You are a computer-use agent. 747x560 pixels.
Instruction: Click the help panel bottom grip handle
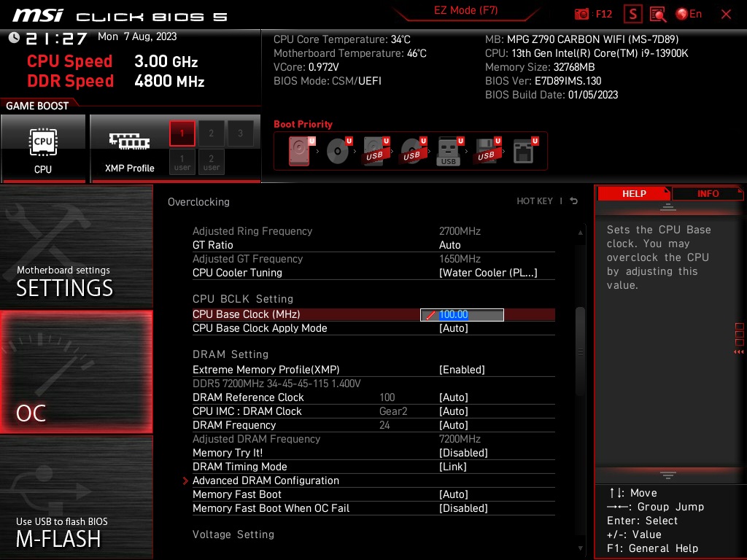point(668,475)
